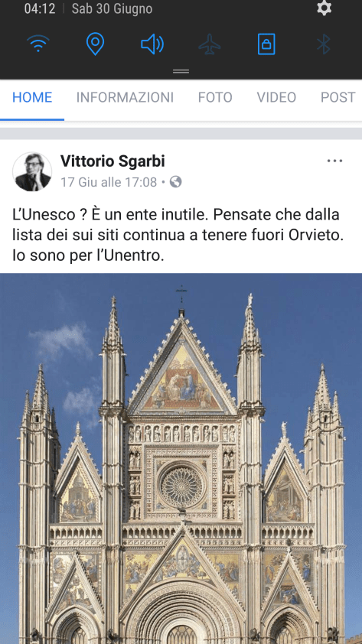Open the post options three-dots menu
This screenshot has width=362, height=644.
pos(335,161)
